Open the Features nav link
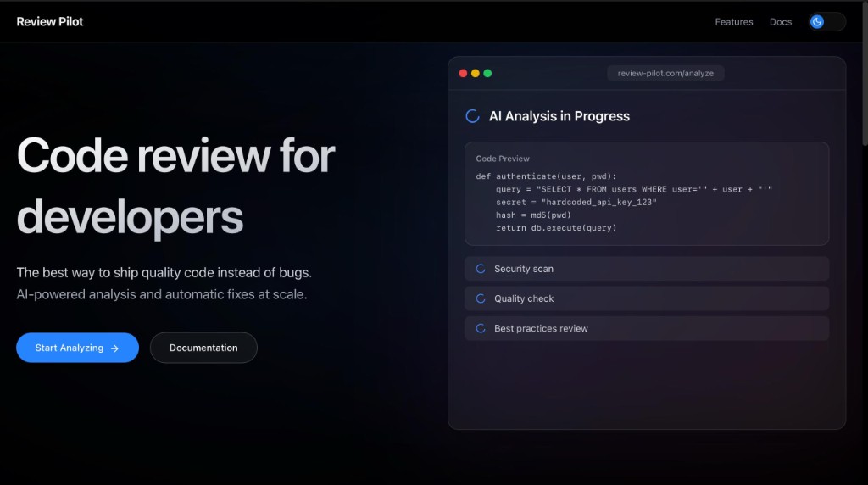Image resolution: width=868 pixels, height=485 pixels. click(733, 22)
